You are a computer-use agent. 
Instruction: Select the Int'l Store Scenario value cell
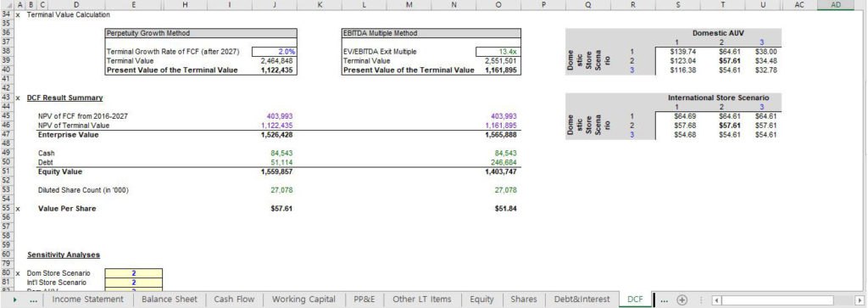pos(133,283)
